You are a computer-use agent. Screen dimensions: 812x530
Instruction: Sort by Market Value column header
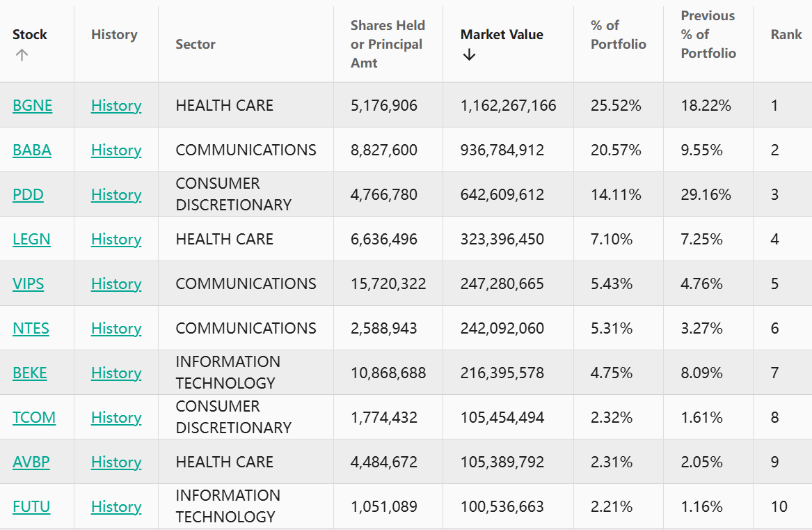click(502, 35)
